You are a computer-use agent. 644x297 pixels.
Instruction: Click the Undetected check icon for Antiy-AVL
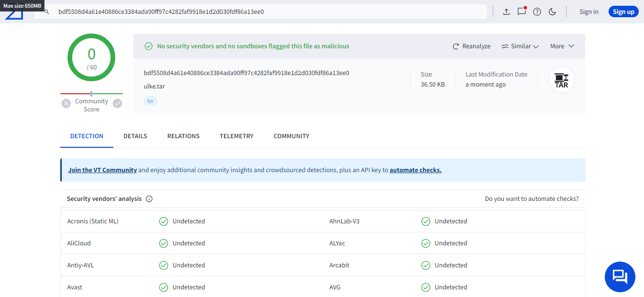click(164, 265)
